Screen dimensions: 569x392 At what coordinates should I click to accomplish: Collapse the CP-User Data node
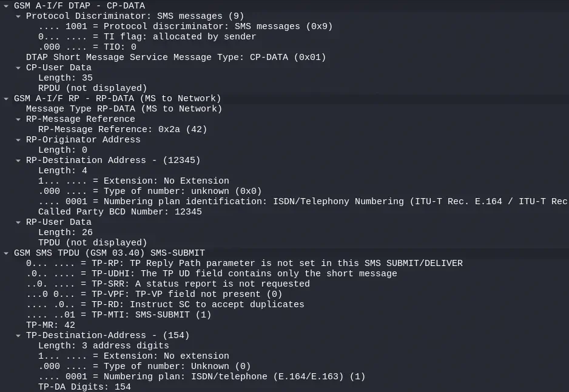pos(18,68)
